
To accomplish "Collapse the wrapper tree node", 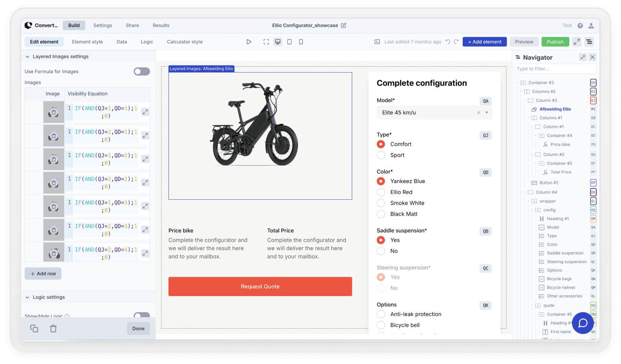I will [528, 201].
